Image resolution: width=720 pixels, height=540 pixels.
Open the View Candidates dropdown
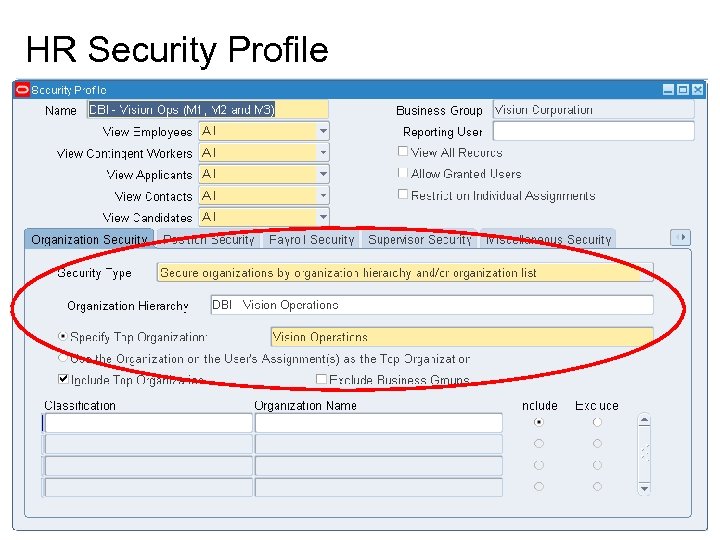tap(323, 217)
